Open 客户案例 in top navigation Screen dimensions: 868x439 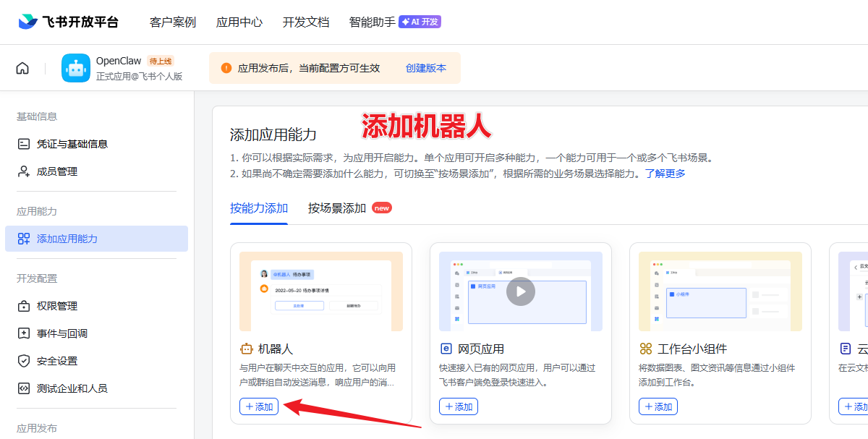[x=172, y=22]
